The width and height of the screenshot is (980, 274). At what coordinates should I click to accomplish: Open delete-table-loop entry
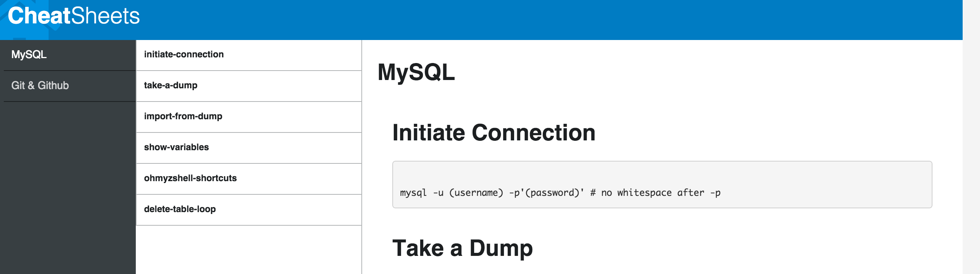tap(249, 209)
